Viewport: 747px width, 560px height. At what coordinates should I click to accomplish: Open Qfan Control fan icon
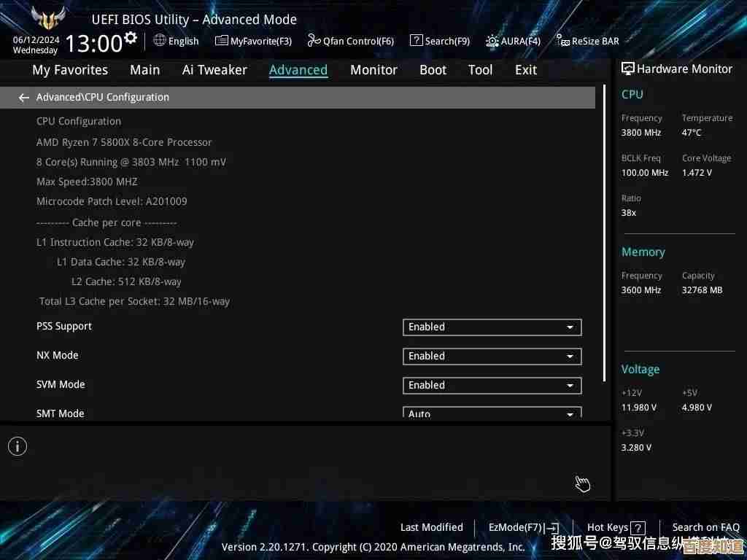point(314,41)
